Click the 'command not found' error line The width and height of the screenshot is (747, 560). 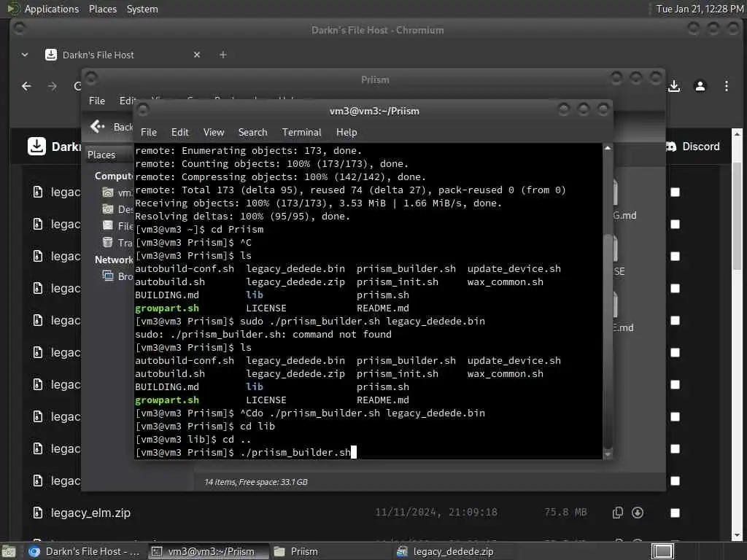tap(263, 334)
